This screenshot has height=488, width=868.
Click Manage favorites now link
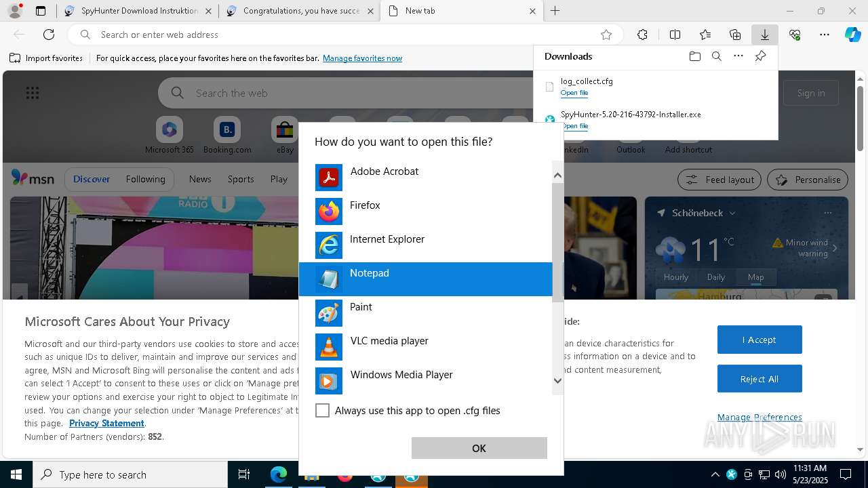(362, 58)
